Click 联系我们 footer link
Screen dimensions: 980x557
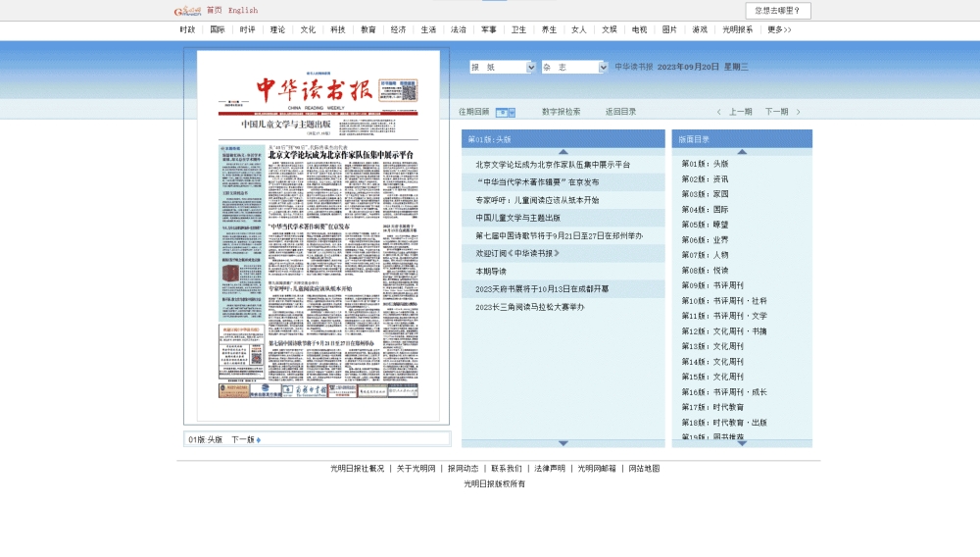[507, 469]
